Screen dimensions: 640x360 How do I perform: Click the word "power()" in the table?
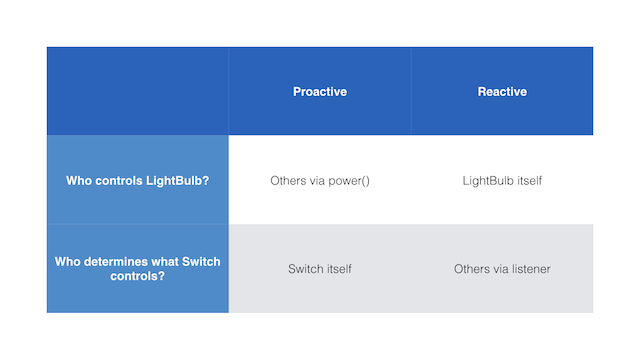(349, 181)
